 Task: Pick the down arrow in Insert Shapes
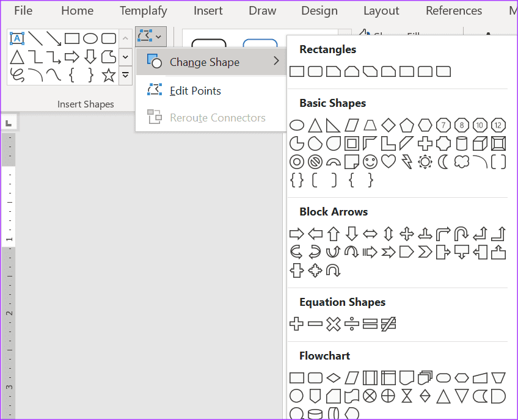tap(90, 57)
